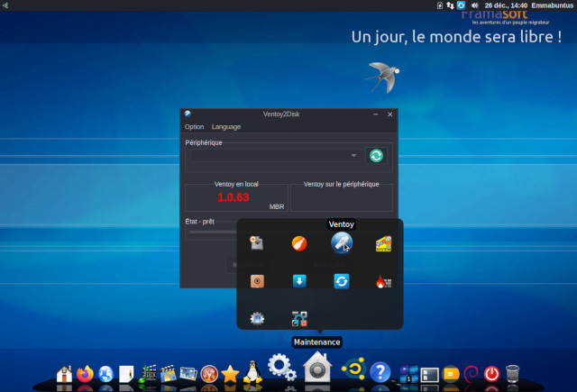Open the Option menu in Ventoy2Disk
This screenshot has width=577, height=392.
[195, 127]
